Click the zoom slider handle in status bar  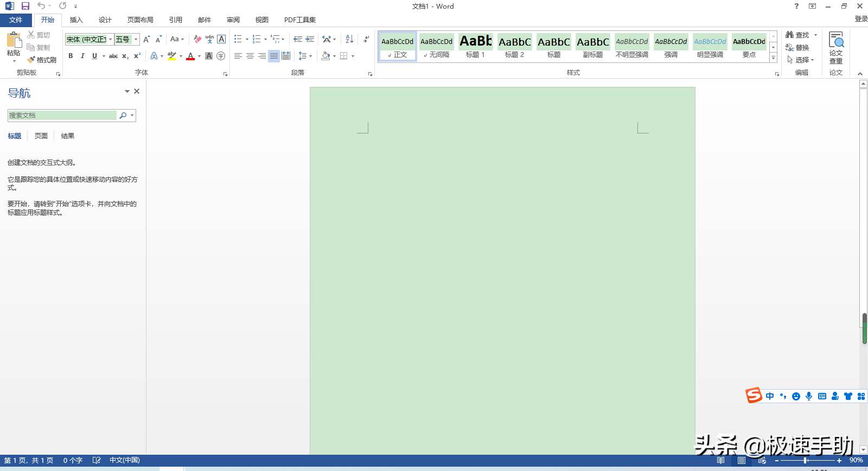coord(805,460)
